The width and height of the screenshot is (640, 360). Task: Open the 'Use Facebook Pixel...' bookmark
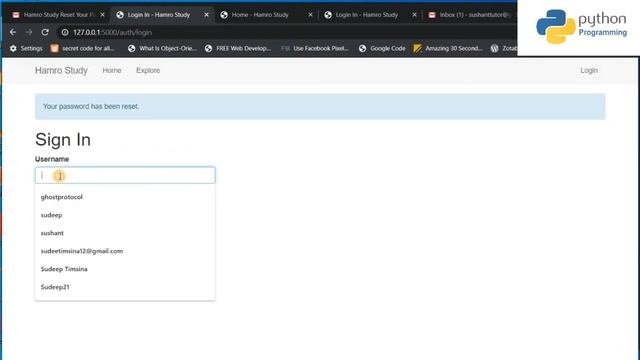tap(315, 48)
